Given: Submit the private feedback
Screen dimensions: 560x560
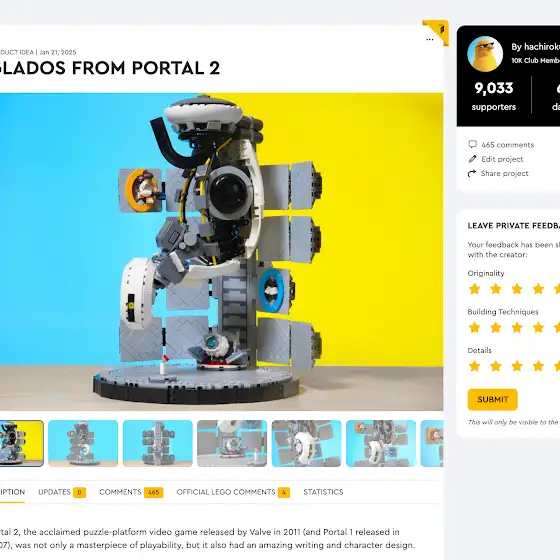Looking at the screenshot, I should [x=492, y=399].
